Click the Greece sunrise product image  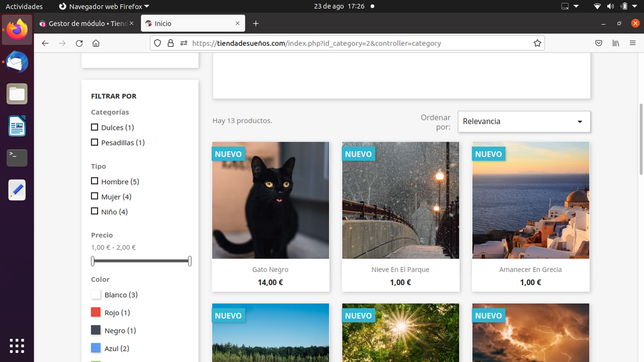coord(531,200)
